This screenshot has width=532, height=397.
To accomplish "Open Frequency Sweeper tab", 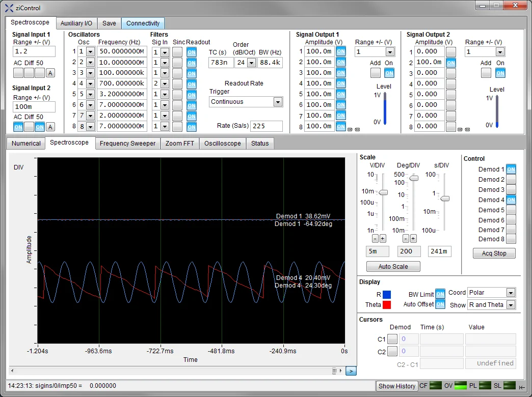I will (127, 143).
